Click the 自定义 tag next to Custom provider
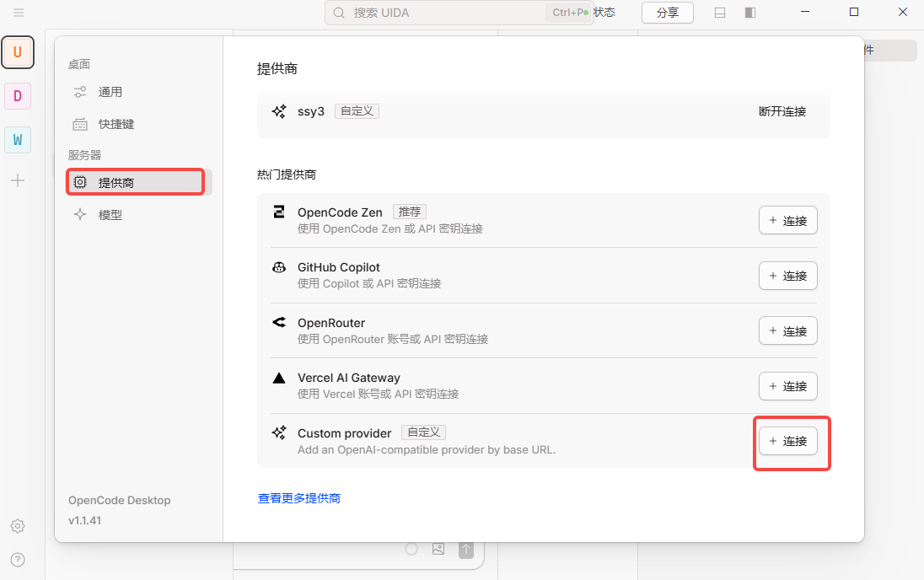The image size is (924, 580). coord(424,432)
